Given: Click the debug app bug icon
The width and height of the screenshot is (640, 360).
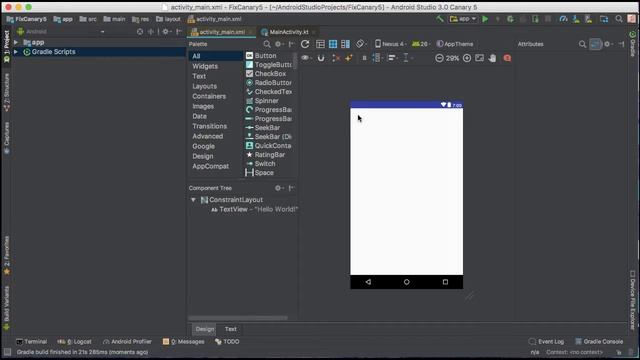Looking at the screenshot, I should [510, 19].
